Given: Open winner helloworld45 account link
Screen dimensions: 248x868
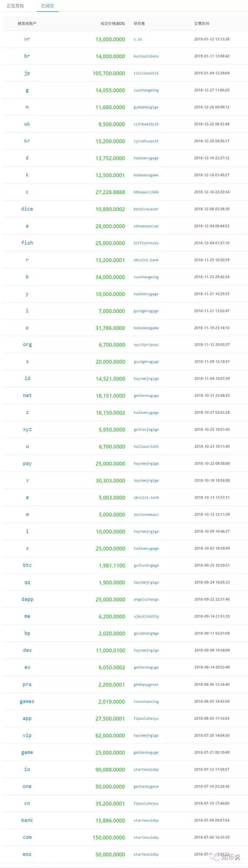Looking at the screenshot, I should [x=146, y=446].
